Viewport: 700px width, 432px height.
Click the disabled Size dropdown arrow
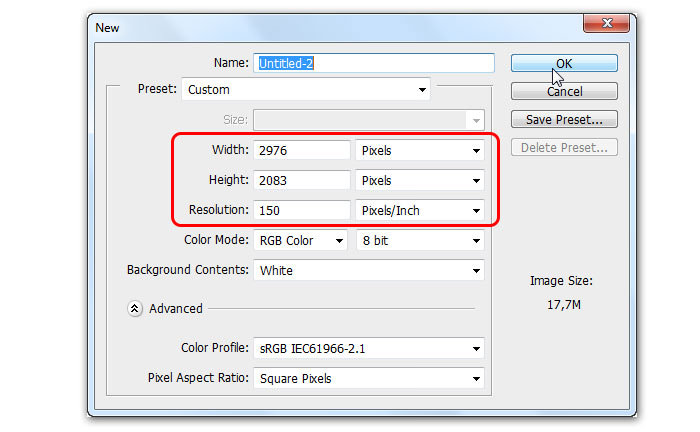pyautogui.click(x=476, y=120)
